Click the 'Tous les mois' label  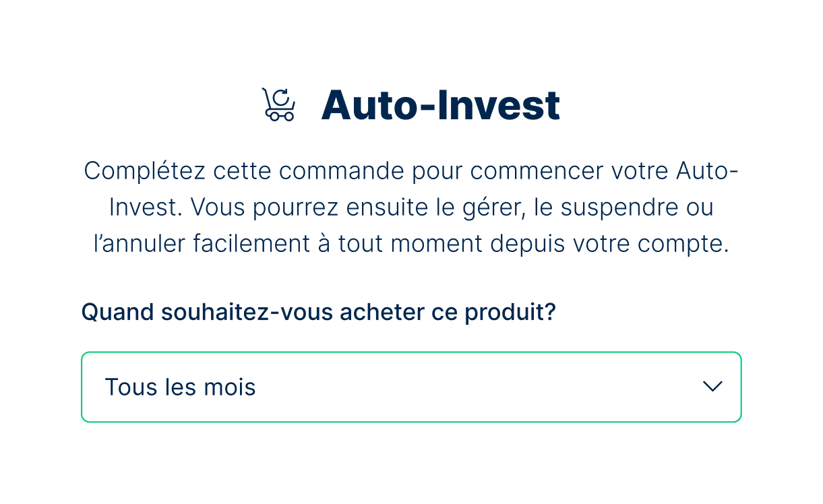180,387
